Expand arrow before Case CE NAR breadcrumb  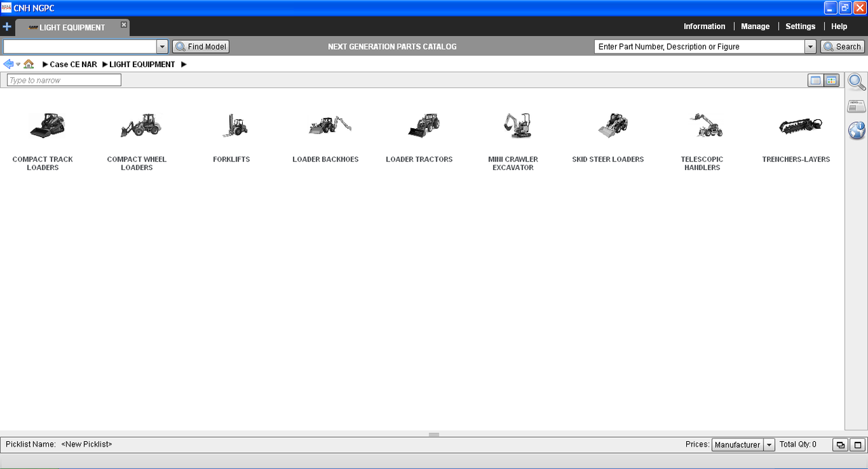click(x=45, y=64)
